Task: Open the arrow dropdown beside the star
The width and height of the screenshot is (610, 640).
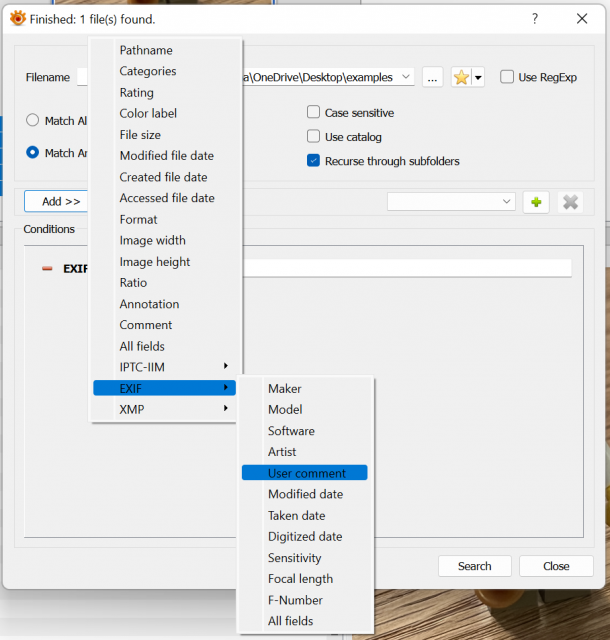Action: (x=478, y=77)
